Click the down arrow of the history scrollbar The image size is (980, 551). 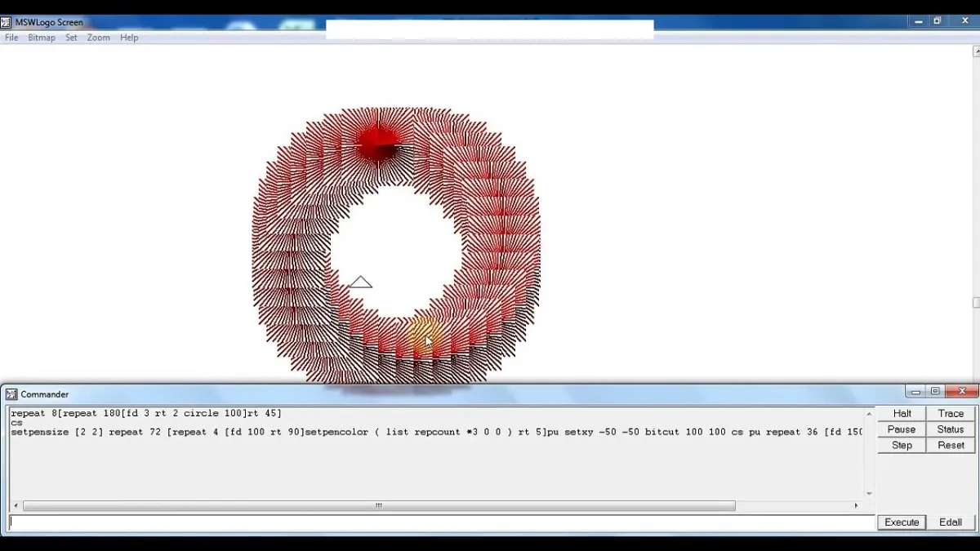(x=869, y=494)
